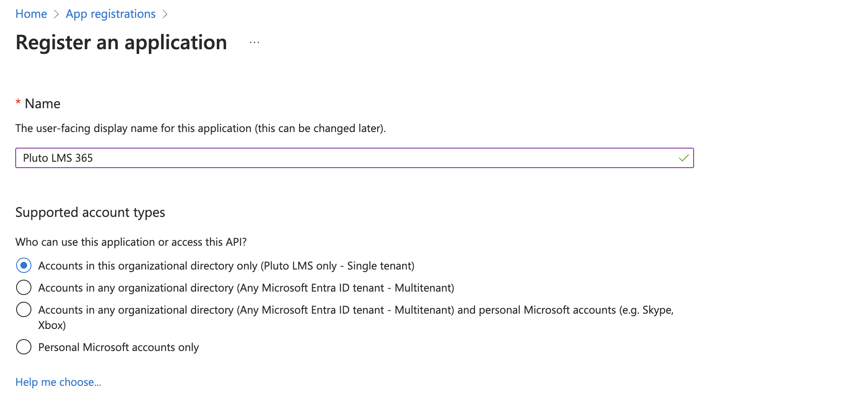Open the App registrations breadcrumb link

[111, 14]
